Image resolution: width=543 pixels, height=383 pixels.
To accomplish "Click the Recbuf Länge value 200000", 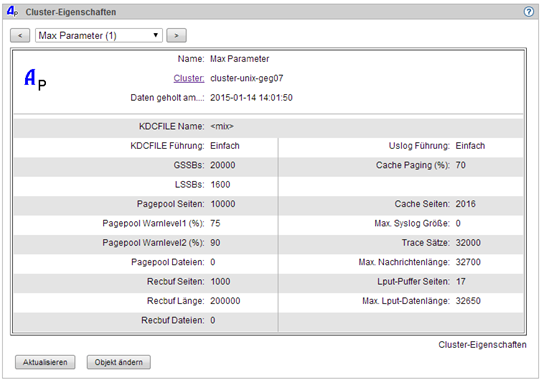I will tap(225, 301).
